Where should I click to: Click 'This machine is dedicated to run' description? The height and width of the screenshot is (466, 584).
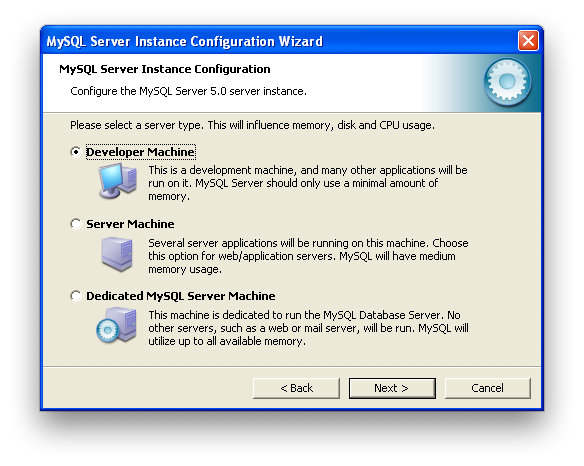pyautogui.click(x=308, y=328)
